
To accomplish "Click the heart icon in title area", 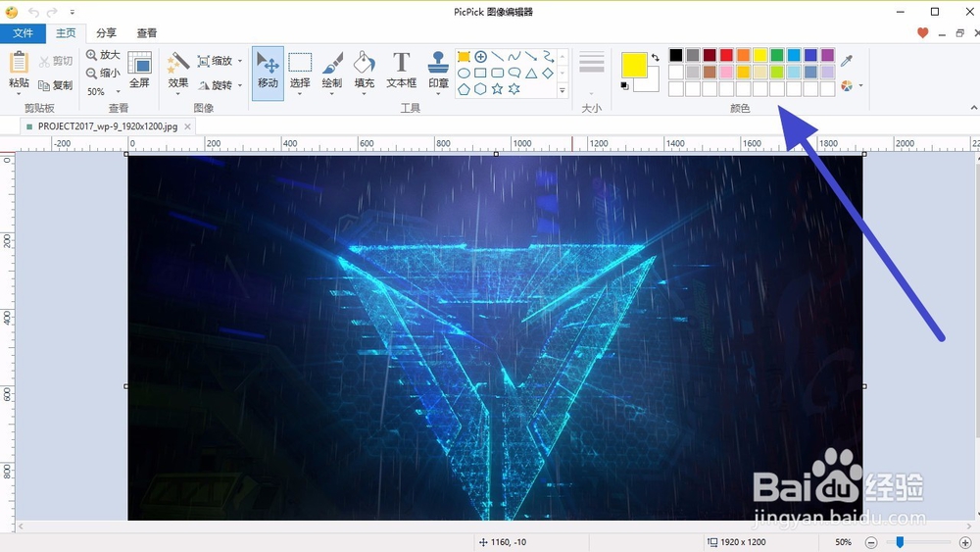I will (x=922, y=33).
